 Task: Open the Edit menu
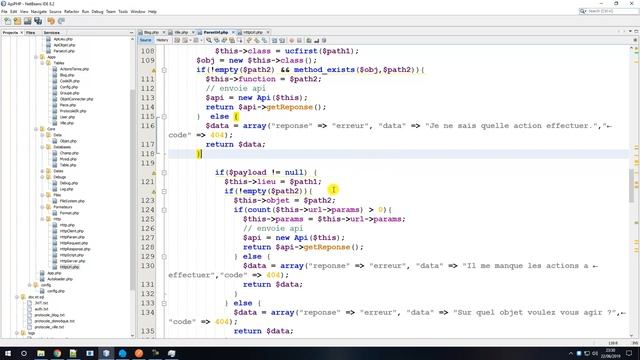(13, 11)
